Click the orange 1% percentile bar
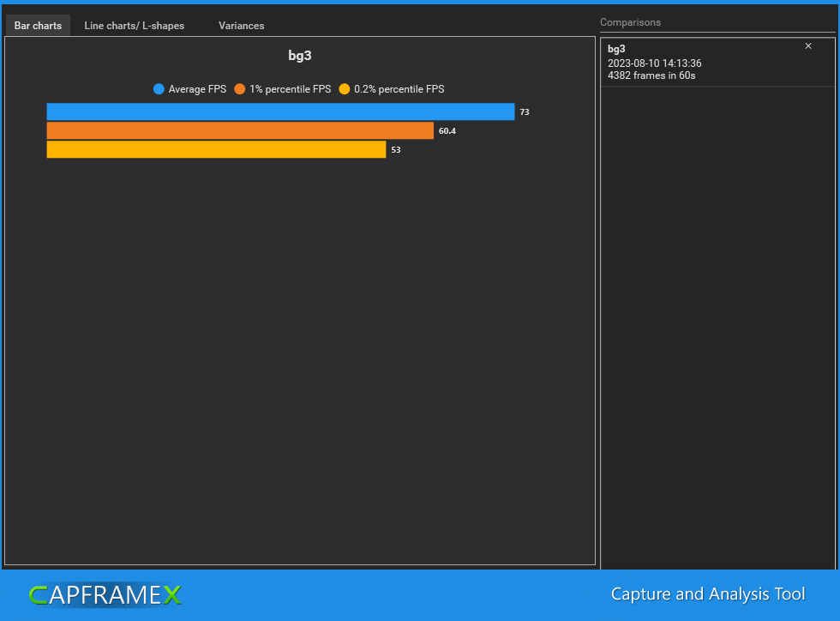The width and height of the screenshot is (840, 621). (x=240, y=130)
